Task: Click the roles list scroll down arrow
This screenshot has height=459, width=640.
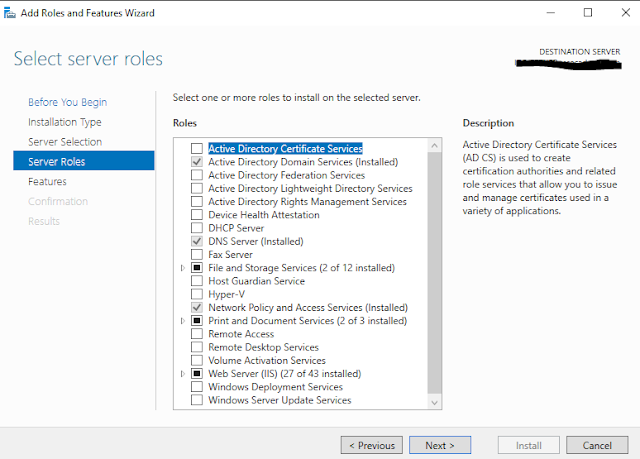Action: pos(434,403)
